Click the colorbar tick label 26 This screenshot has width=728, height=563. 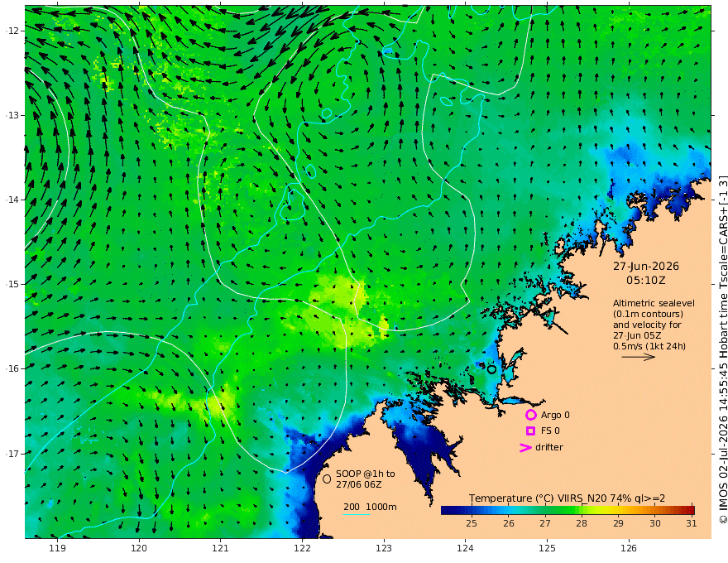(x=509, y=523)
